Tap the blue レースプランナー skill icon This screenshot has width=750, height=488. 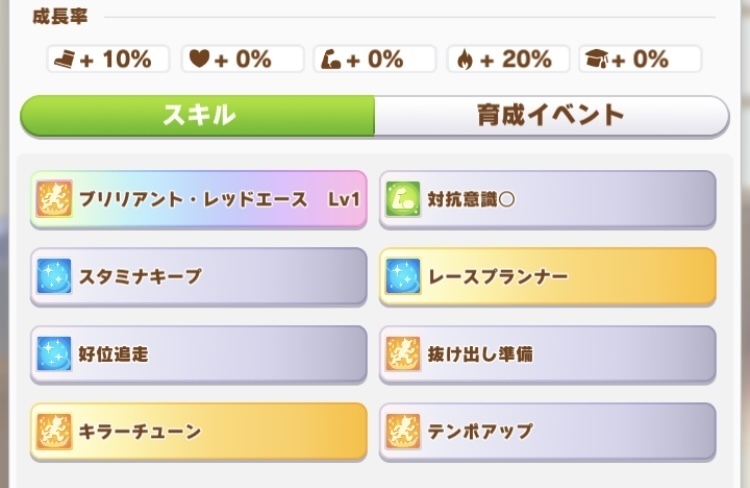click(x=403, y=276)
